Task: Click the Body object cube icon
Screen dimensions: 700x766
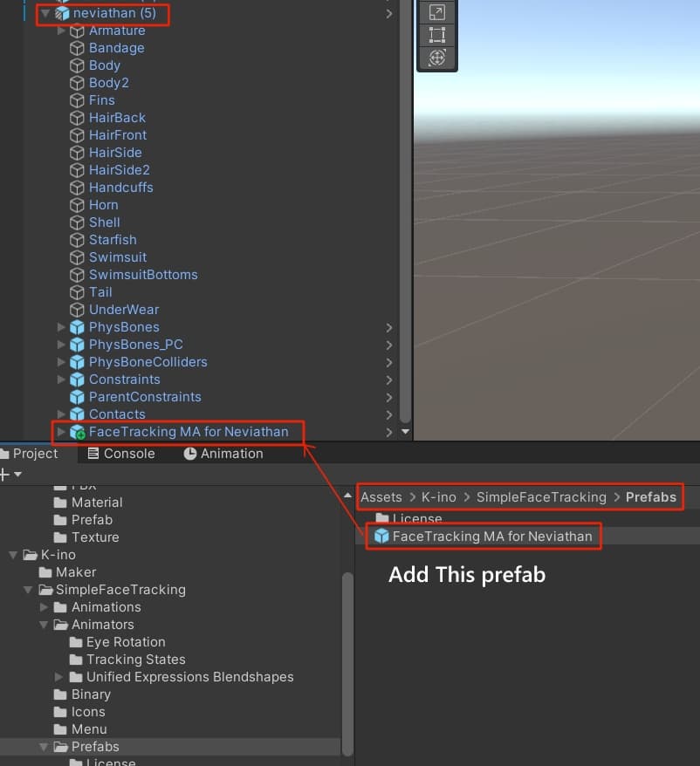Action: tap(77, 65)
